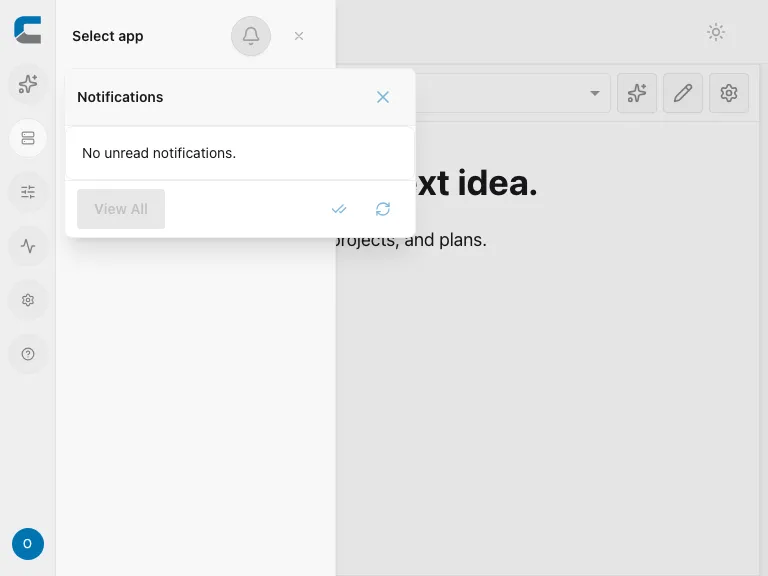
Task: Click the sparkle button in top toolbar
Action: pyautogui.click(x=637, y=93)
